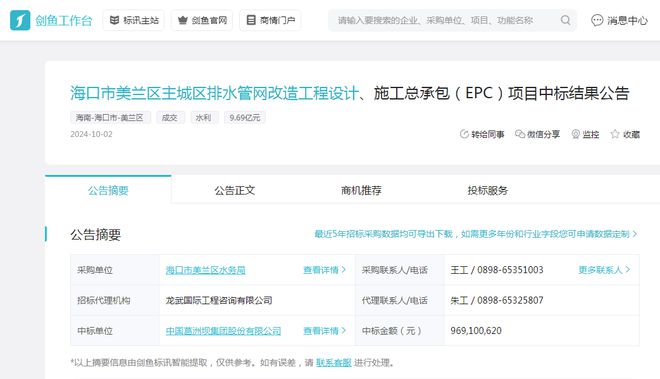Click the publish date 2024-10-02
Image resolution: width=660 pixels, height=379 pixels.
tap(91, 134)
